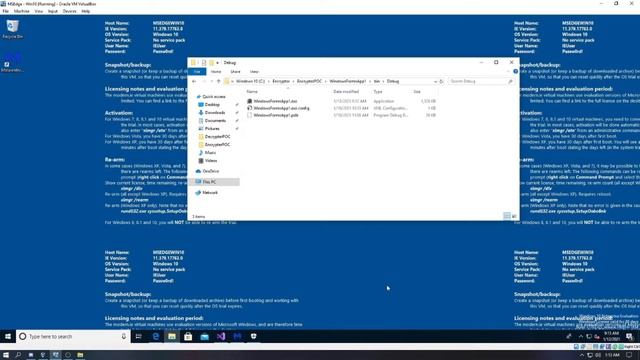Click the blue File tab in Explorer
Viewport: 640px width, 360px height.
point(197,71)
